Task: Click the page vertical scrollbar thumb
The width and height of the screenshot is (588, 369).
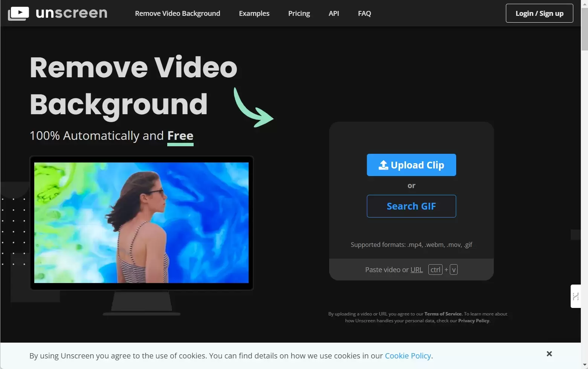Action: pyautogui.click(x=584, y=29)
